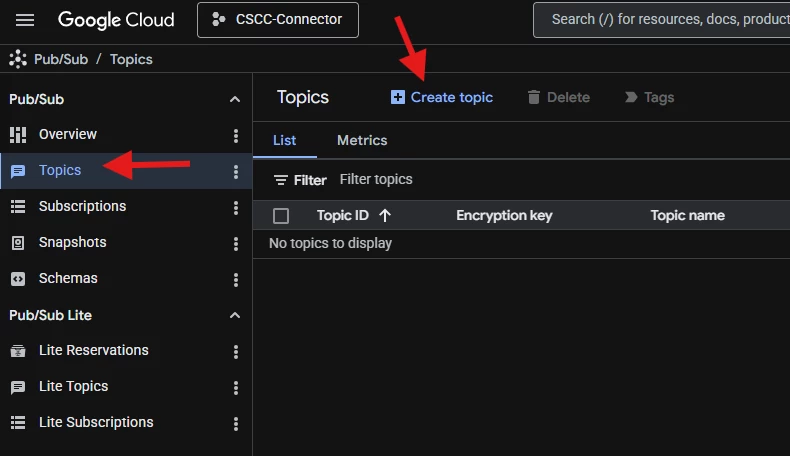This screenshot has width=790, height=456.
Task: Click the Topics breadcrumb text
Action: tap(131, 59)
